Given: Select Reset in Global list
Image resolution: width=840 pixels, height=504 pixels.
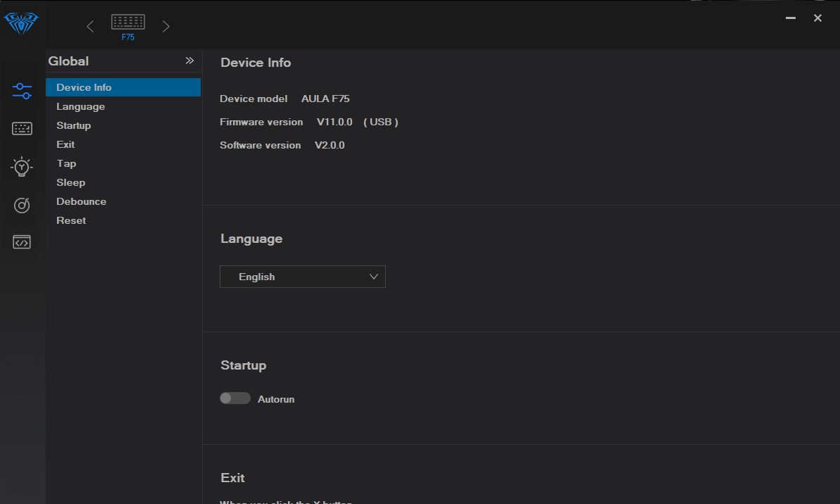Looking at the screenshot, I should (x=123, y=220).
